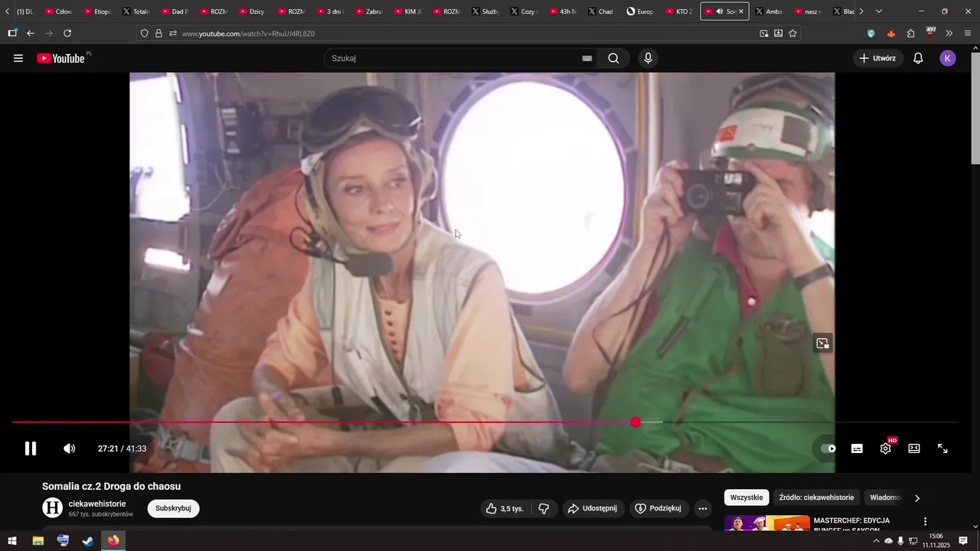Open Firefox application menu
The height and width of the screenshot is (551, 980).
(x=969, y=33)
